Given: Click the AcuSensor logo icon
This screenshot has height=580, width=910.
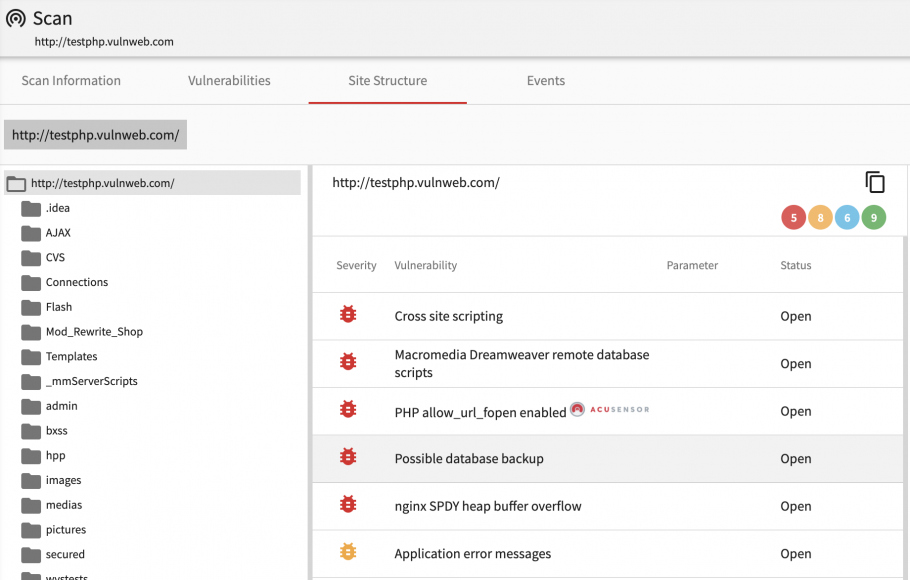Looking at the screenshot, I should [x=577, y=409].
